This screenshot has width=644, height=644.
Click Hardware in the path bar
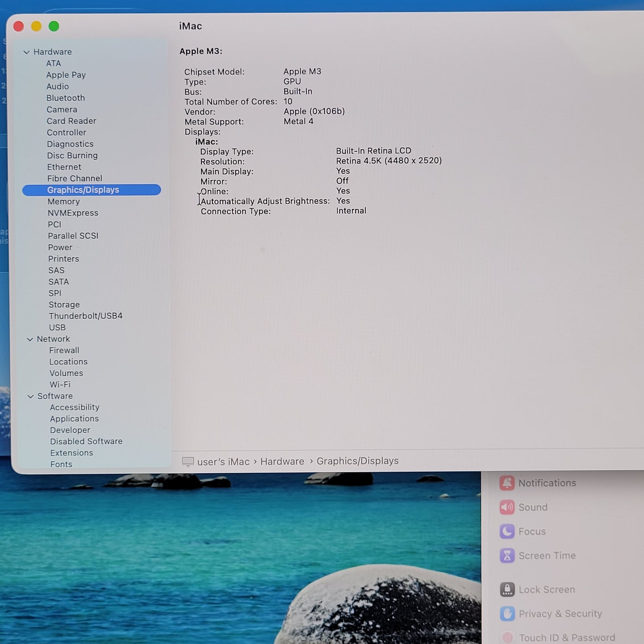282,461
